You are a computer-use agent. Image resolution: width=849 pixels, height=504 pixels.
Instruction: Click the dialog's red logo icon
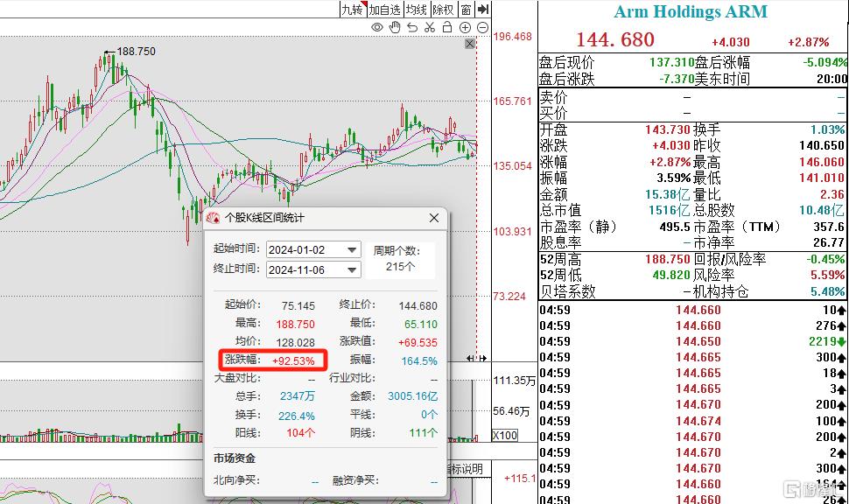pyautogui.click(x=213, y=218)
